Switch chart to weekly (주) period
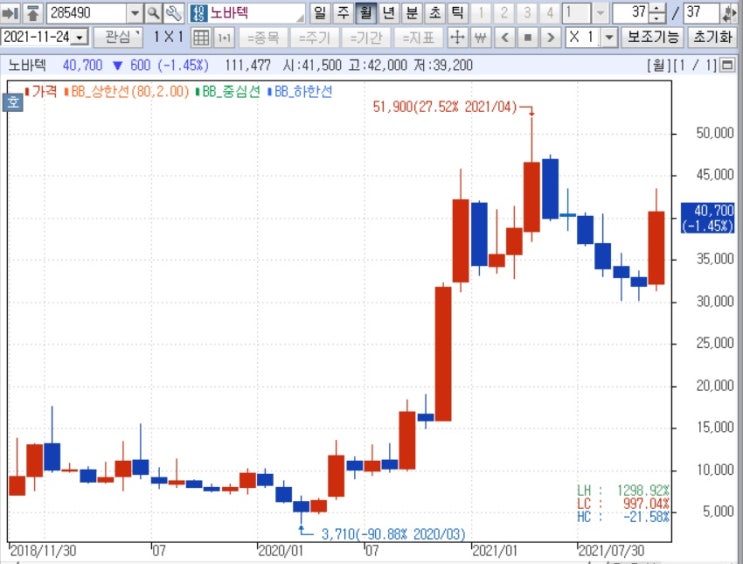The image size is (743, 564). click(343, 13)
